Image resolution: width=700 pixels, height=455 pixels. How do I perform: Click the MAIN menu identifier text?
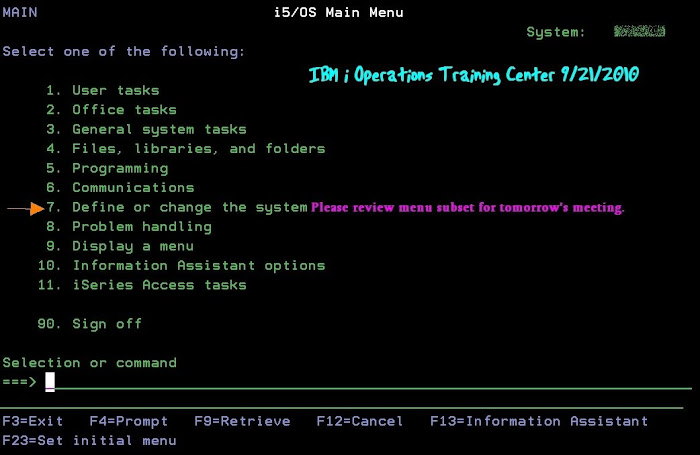click(x=20, y=13)
